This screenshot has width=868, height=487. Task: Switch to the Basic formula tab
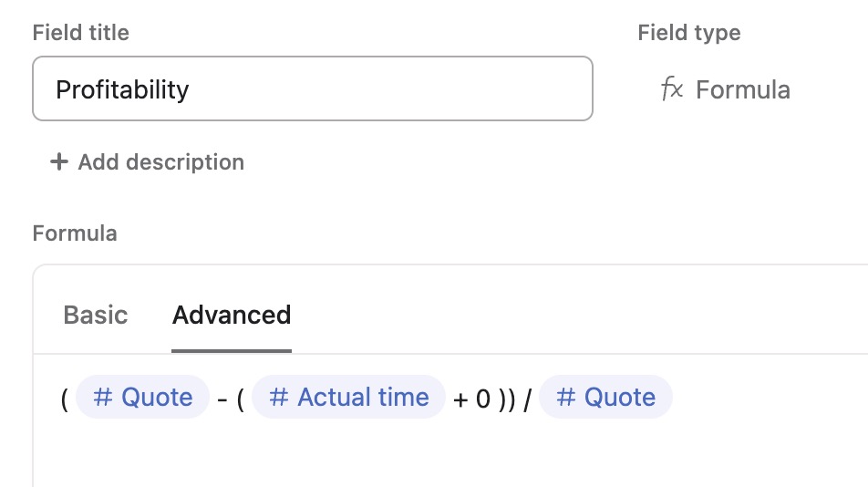[x=96, y=316]
